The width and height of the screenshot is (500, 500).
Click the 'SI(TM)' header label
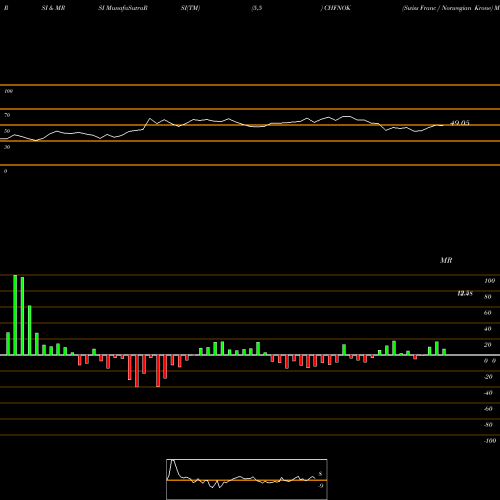click(190, 8)
